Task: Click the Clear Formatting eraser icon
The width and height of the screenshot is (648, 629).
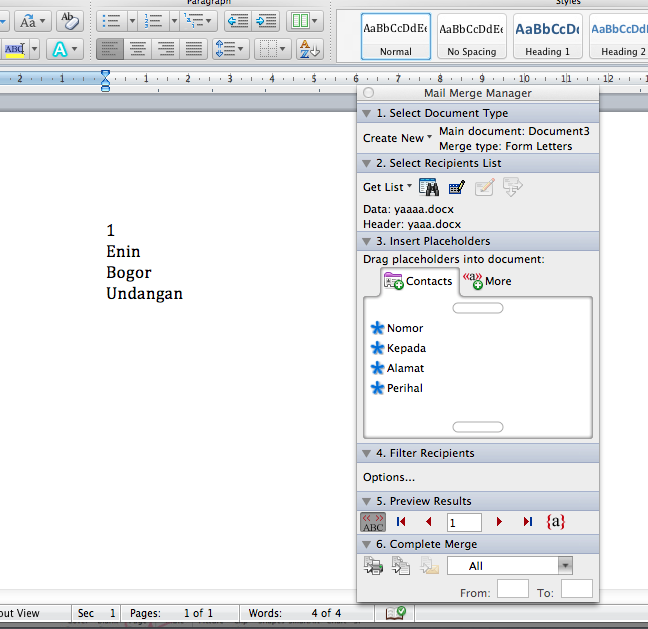Action: tap(70, 21)
